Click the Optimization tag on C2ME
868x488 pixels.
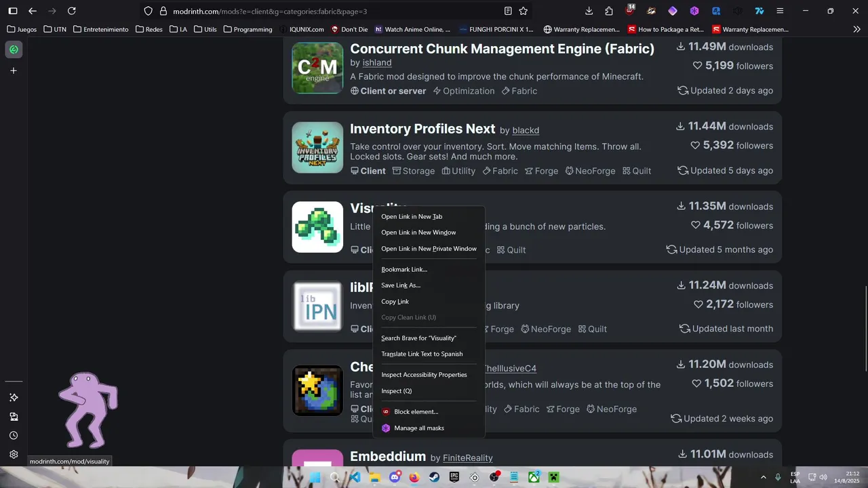464,91
